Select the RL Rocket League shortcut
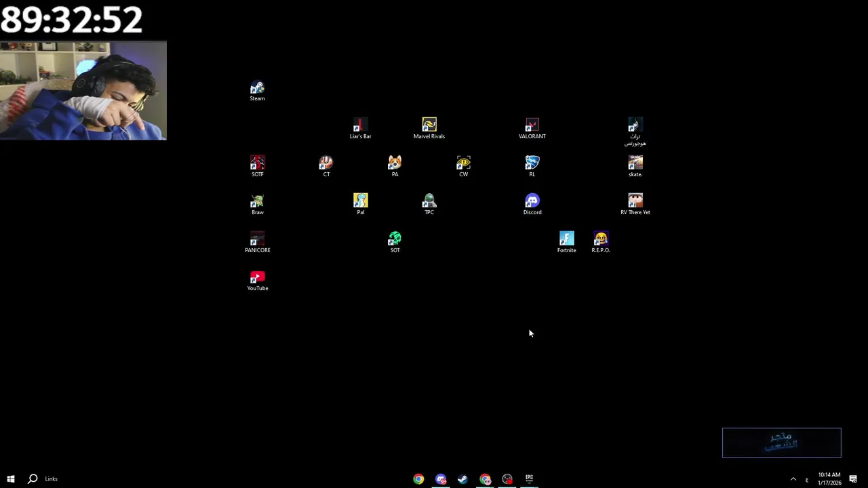The height and width of the screenshot is (488, 868). (532, 167)
